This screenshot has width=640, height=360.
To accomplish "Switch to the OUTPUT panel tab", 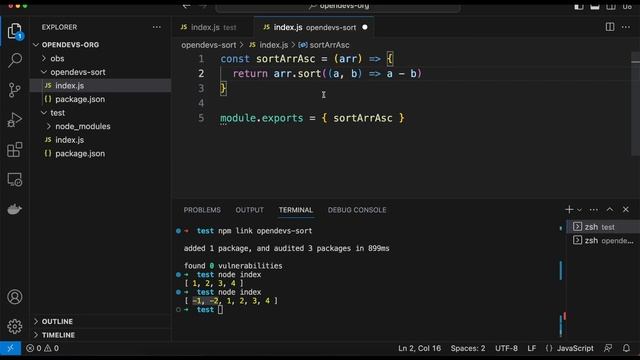I will [249, 210].
